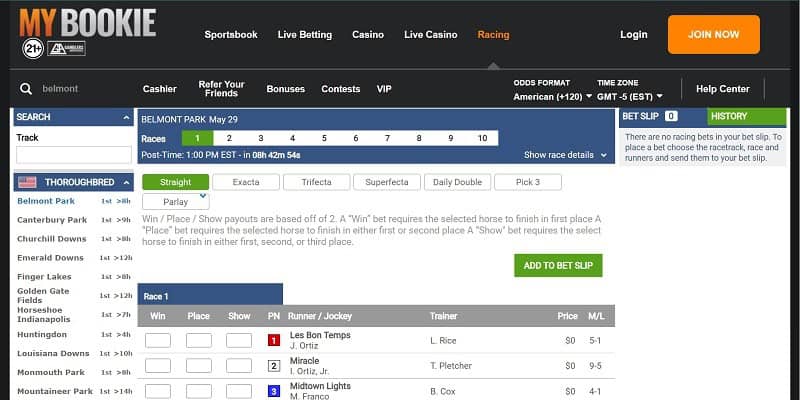Click Show box for Miracle
The image size is (800, 400).
click(x=239, y=366)
